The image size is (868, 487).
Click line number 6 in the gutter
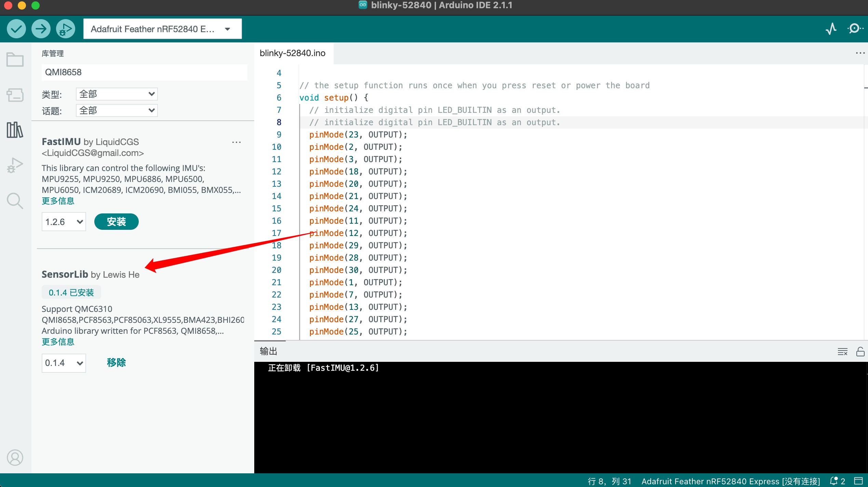click(x=279, y=98)
